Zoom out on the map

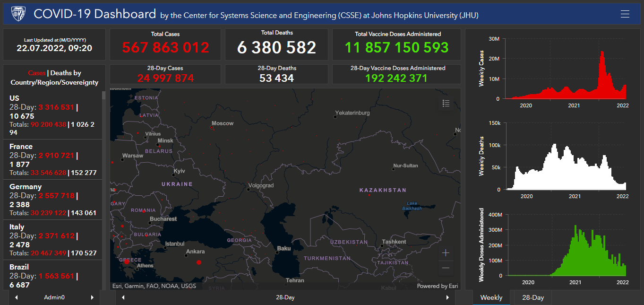coord(446,268)
